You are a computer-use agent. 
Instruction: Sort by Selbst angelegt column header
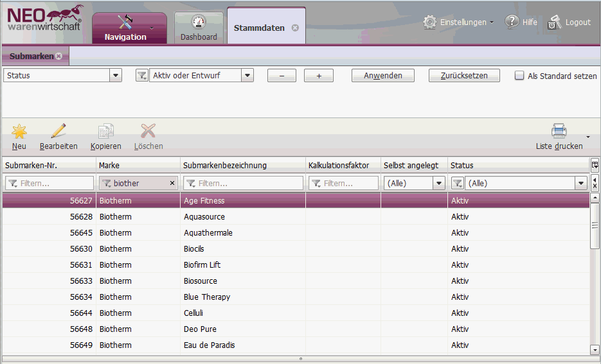coord(415,166)
